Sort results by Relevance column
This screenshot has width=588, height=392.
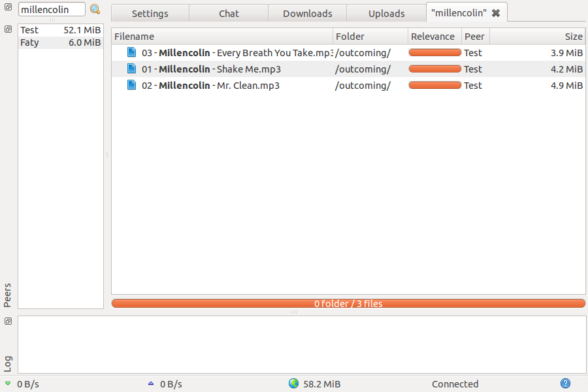[x=434, y=37]
